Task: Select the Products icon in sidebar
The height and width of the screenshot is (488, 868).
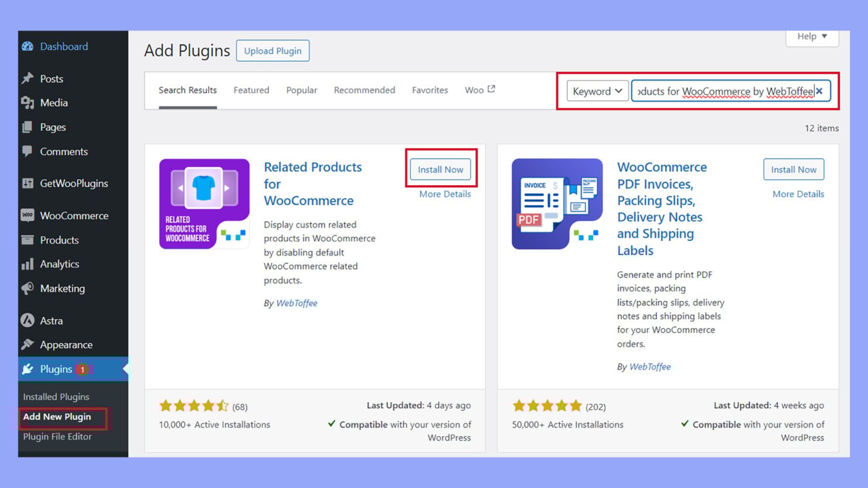Action: (x=27, y=240)
